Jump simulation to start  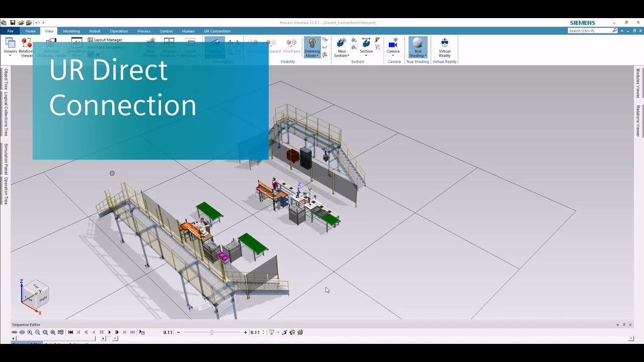[70, 332]
